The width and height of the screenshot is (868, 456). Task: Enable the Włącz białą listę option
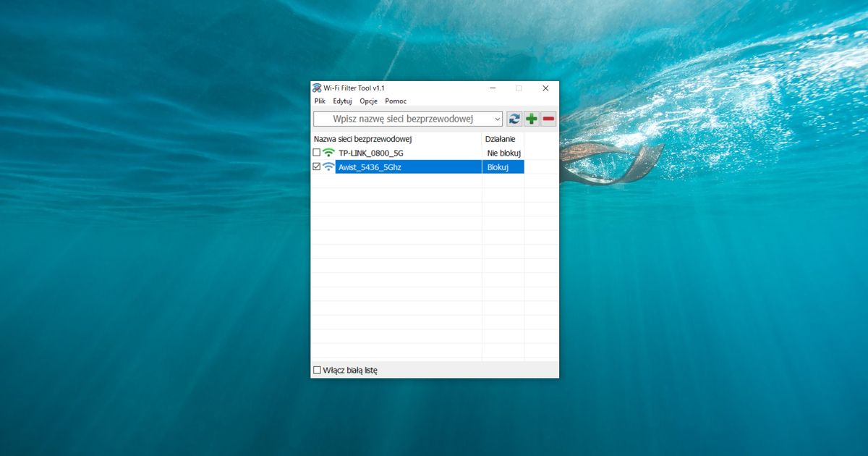pos(317,369)
